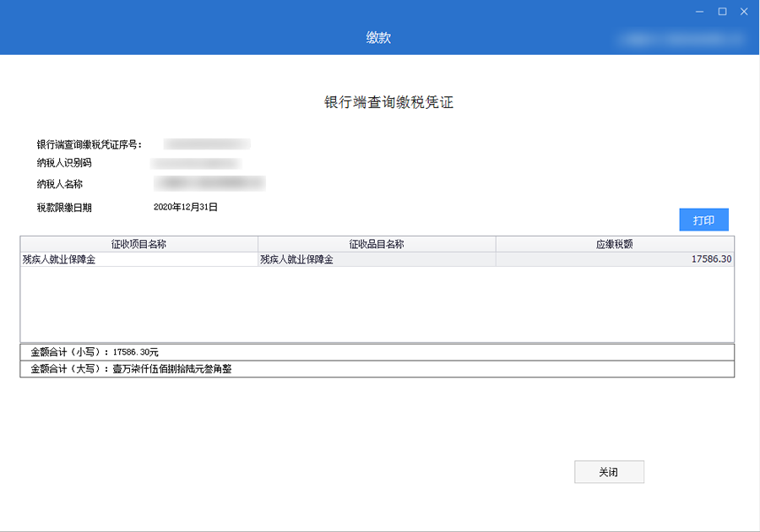Viewport: 760px width, 532px height.
Task: Maximize the 缴款 window
Action: pos(722,12)
